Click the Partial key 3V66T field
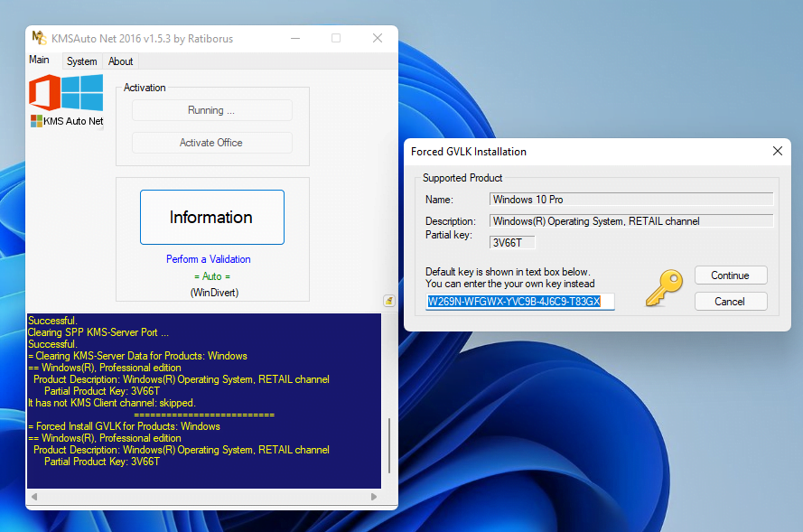 coord(512,243)
